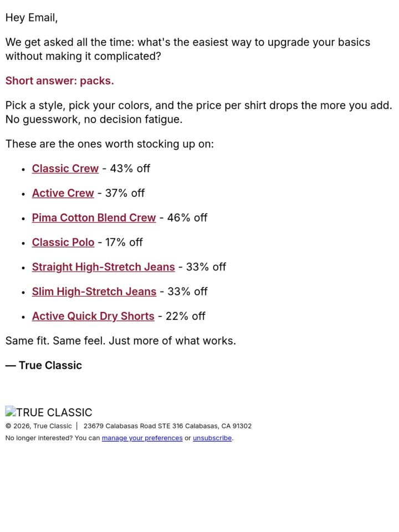Open Straight High-Stretch Jeans link
The width and height of the screenshot is (399, 532).
coord(104,267)
